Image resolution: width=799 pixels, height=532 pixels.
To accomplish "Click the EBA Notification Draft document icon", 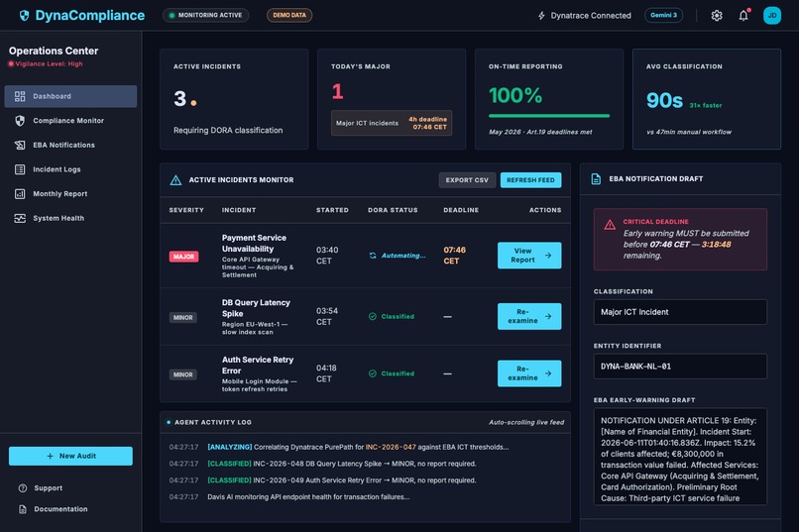I will 596,178.
